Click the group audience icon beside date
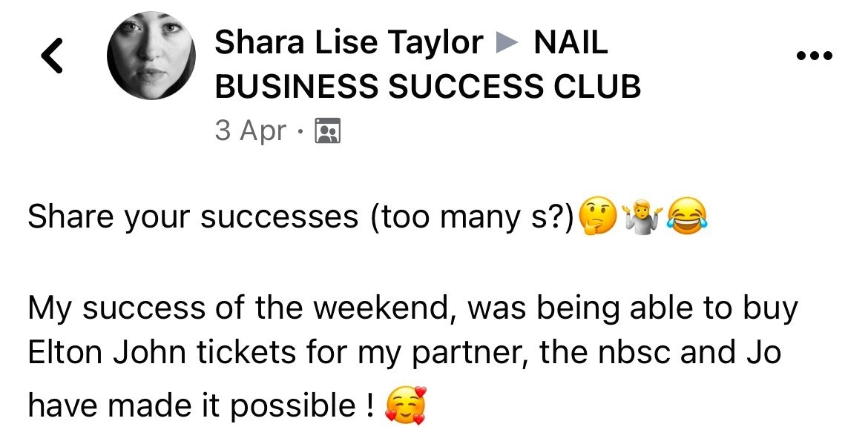The image size is (868, 444). pyautogui.click(x=327, y=131)
